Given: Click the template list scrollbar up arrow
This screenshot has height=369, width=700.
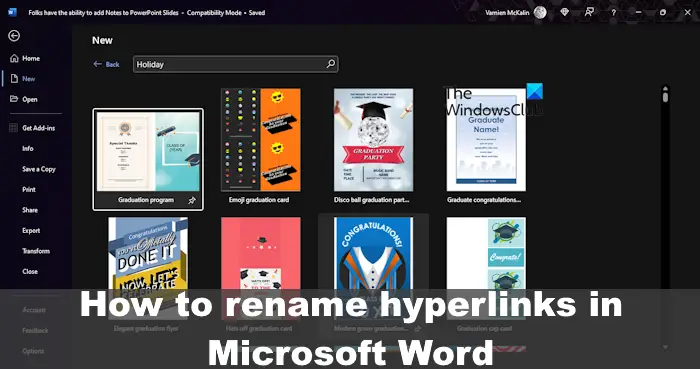Looking at the screenshot, I should [x=665, y=89].
